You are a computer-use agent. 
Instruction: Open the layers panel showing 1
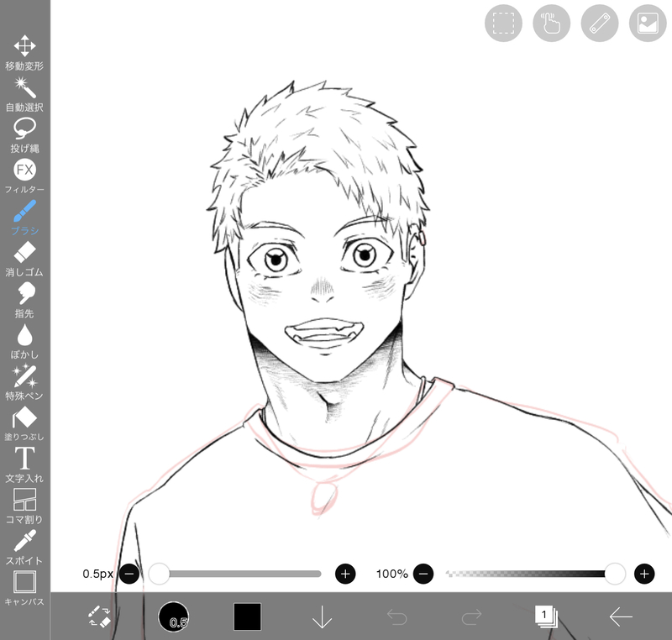(x=546, y=616)
